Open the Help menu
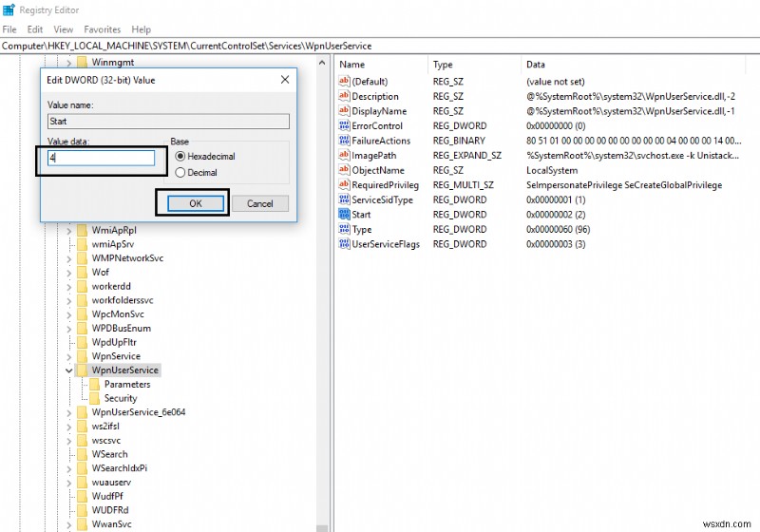The width and height of the screenshot is (760, 532). coord(141,29)
